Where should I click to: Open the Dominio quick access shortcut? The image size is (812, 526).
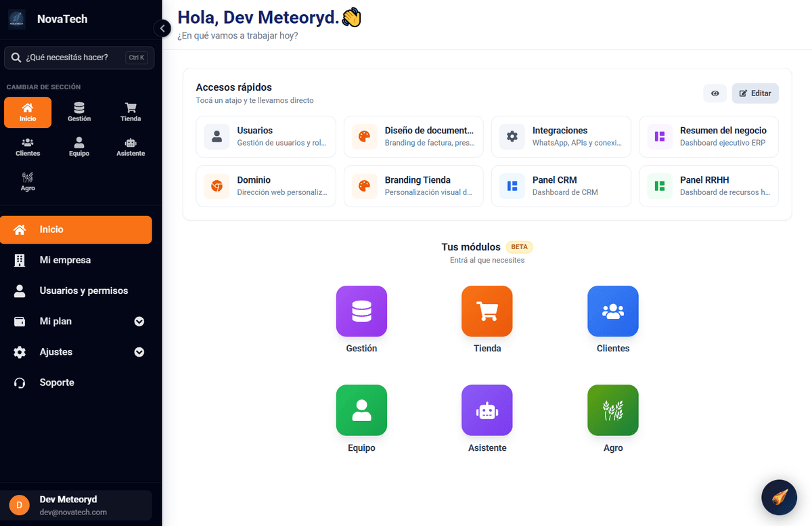pyautogui.click(x=266, y=186)
